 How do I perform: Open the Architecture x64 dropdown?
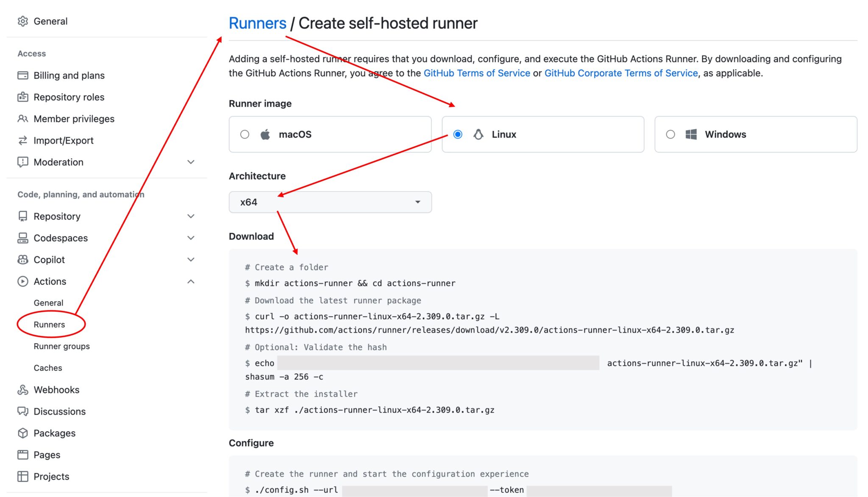point(330,202)
